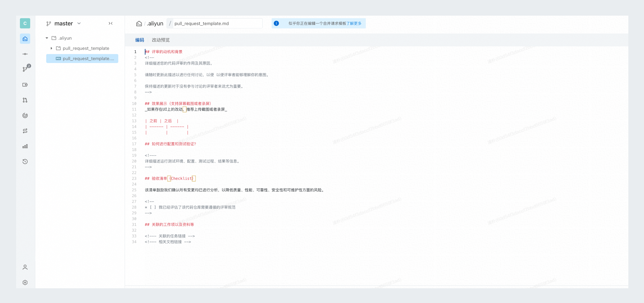Screen dimensions: 644x303
Task: Open the project avatar "C" icon
Action: (25, 23)
